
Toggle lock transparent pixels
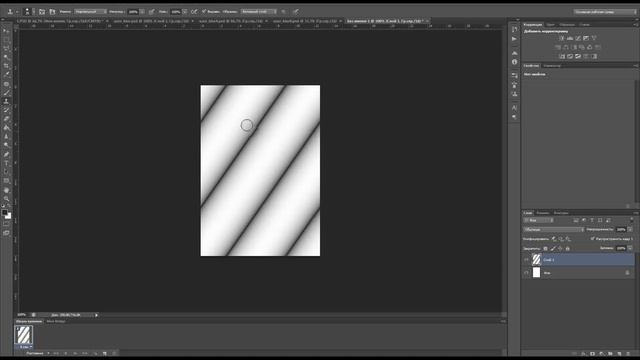pyautogui.click(x=545, y=248)
